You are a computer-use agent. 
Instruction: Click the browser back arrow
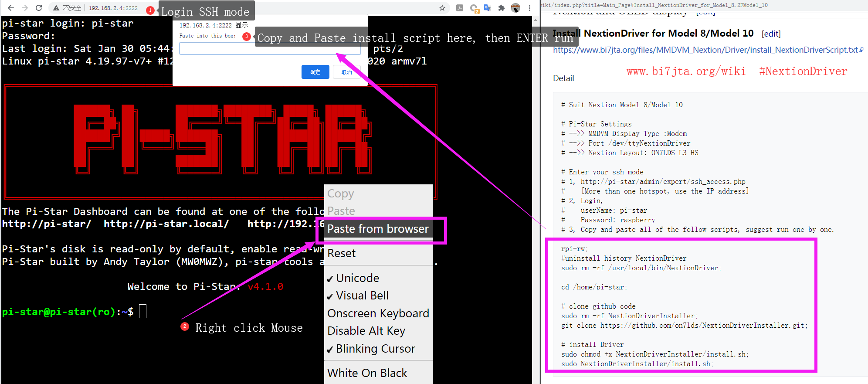(x=11, y=8)
